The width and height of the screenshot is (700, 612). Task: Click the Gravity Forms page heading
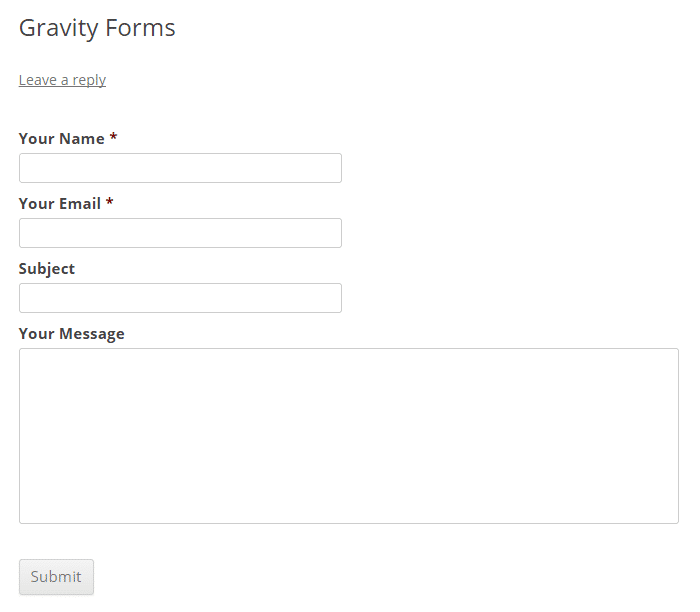coord(97,29)
